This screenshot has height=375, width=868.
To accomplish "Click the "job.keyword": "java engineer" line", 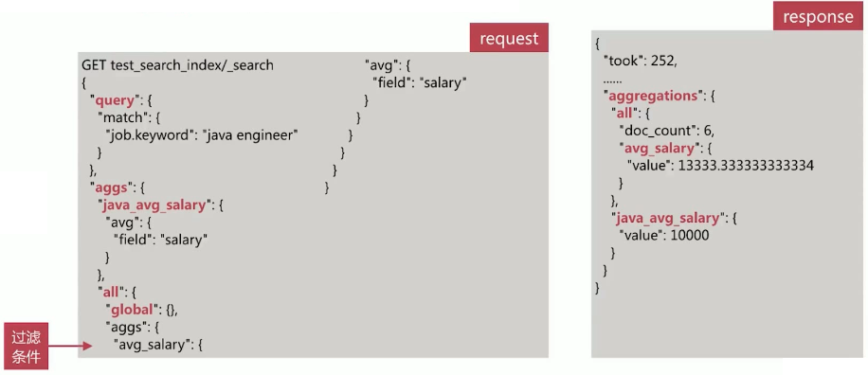I will [202, 135].
